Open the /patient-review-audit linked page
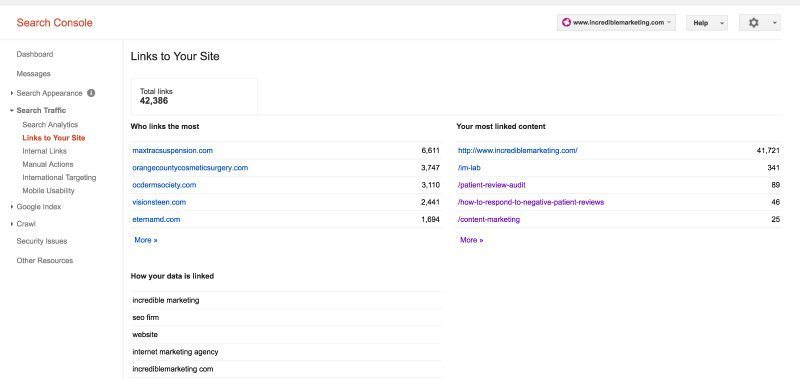This screenshot has height=379, width=800. 492,185
